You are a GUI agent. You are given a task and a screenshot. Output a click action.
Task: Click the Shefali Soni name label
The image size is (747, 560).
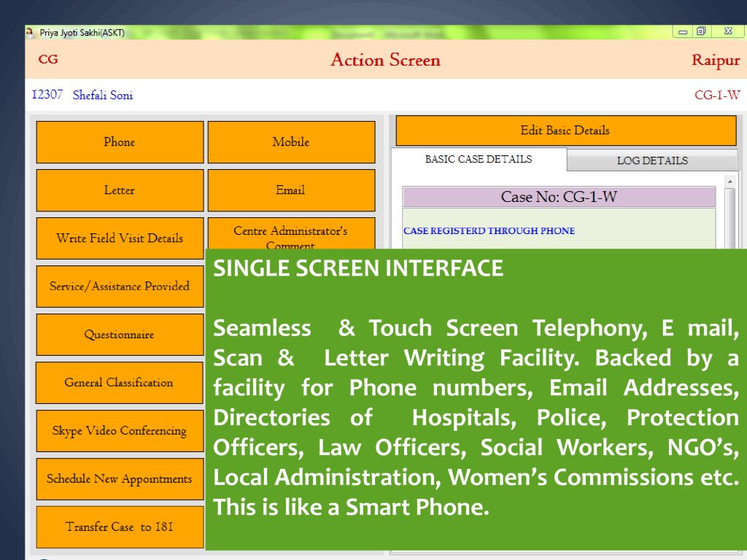(103, 96)
